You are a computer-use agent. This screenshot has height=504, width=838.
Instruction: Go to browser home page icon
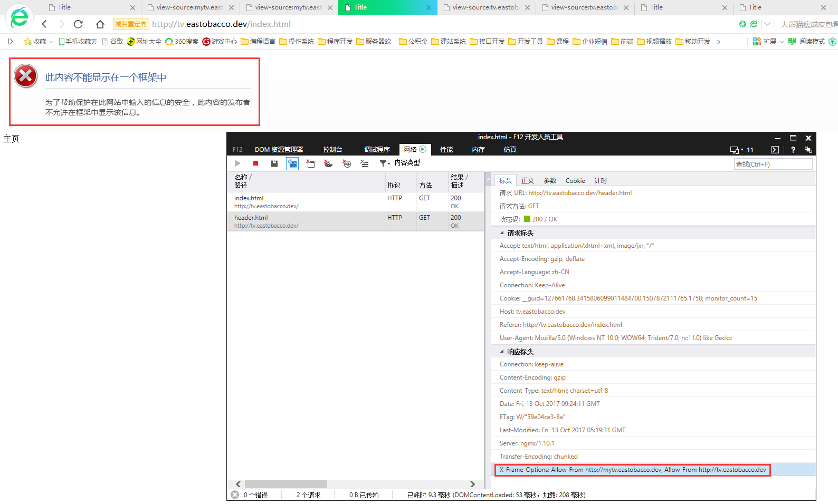(100, 24)
